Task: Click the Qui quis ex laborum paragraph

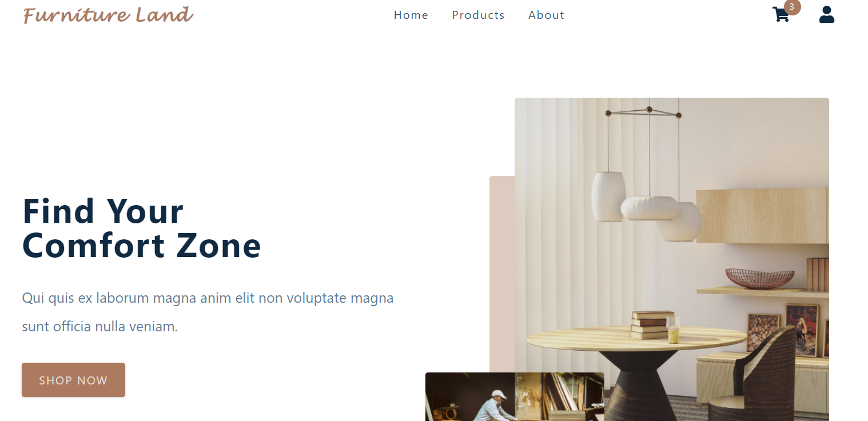Action: (208, 312)
